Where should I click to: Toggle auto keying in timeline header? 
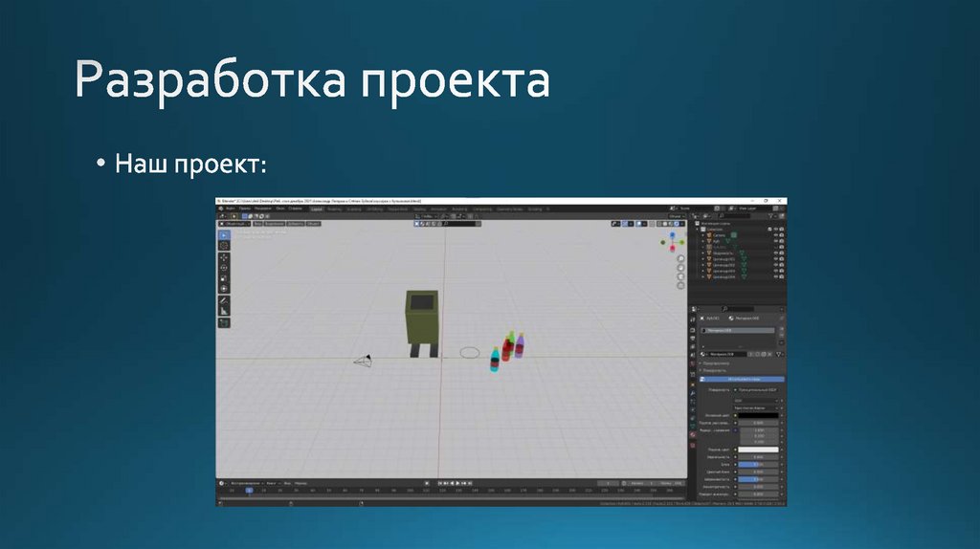427,483
